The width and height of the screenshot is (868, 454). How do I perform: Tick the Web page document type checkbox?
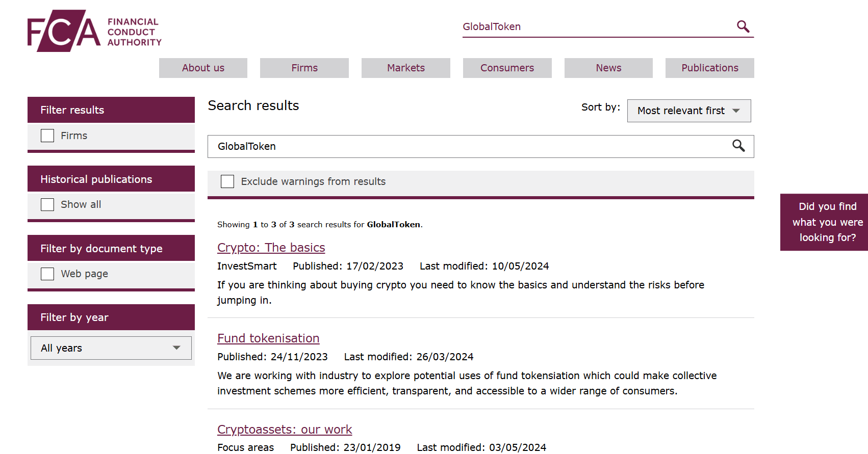pos(47,274)
